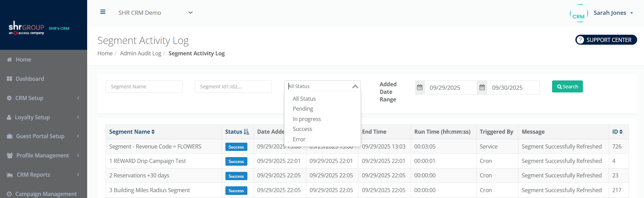644x198 pixels.
Task: Click the Loyalty Setup user icon
Action: pos(9,117)
